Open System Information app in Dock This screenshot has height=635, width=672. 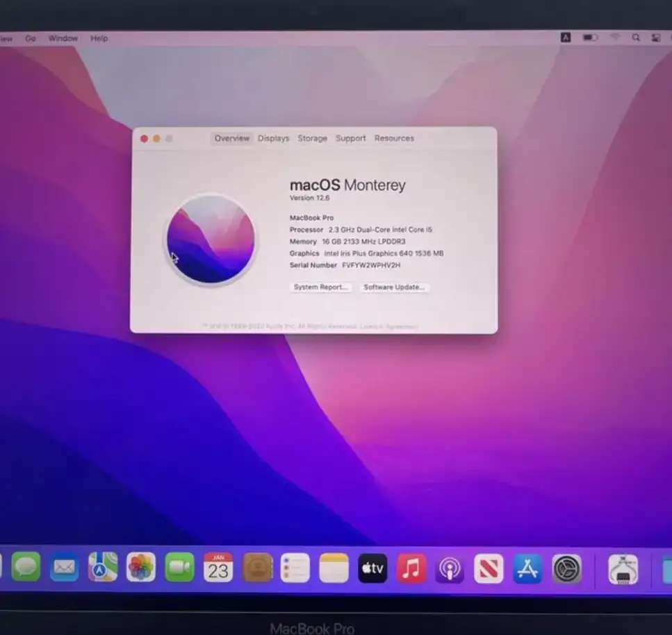pyautogui.click(x=623, y=570)
